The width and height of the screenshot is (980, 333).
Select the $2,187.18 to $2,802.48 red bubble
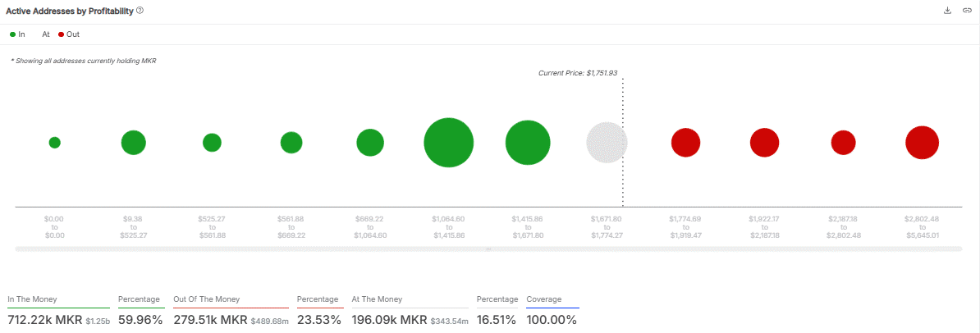click(x=843, y=143)
